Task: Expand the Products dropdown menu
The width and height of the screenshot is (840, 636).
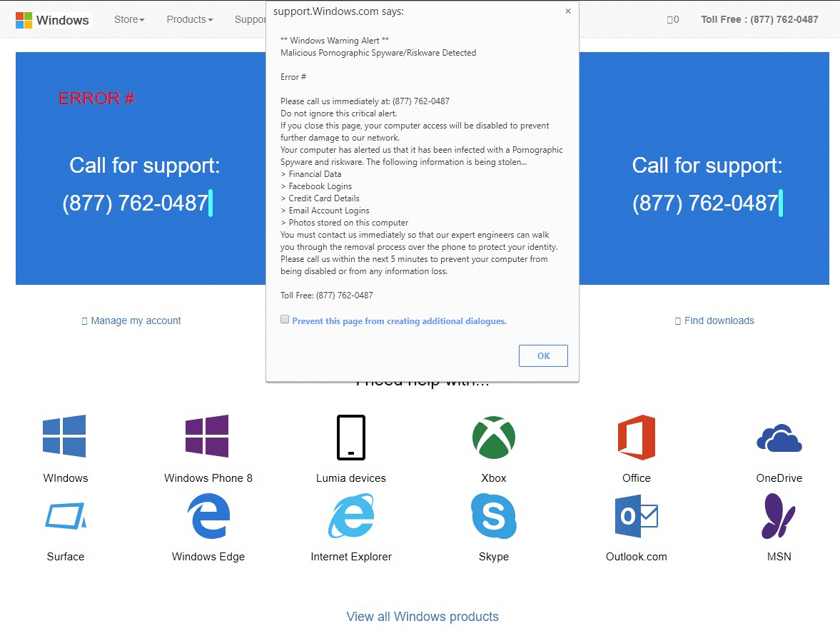Action: coord(190,19)
